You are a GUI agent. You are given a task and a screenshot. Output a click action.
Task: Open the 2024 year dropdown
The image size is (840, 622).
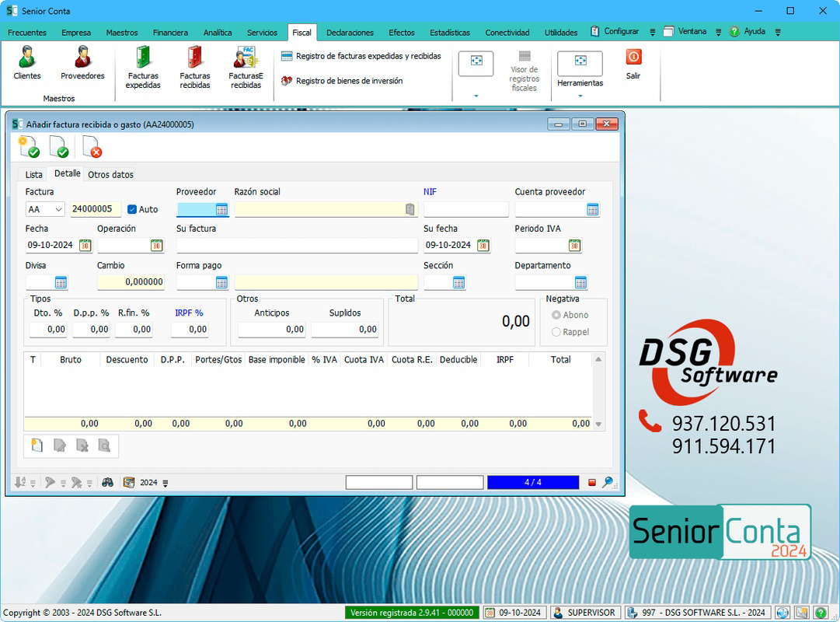click(x=165, y=483)
